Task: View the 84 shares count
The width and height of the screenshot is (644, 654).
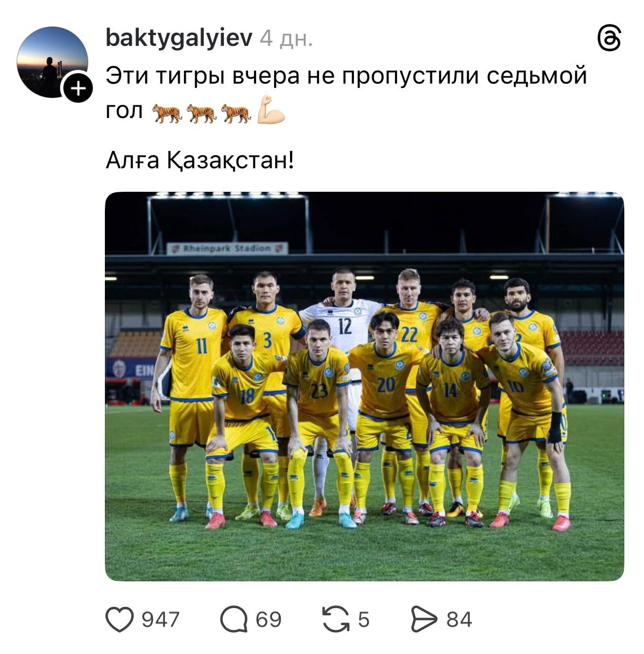Action: 459,620
